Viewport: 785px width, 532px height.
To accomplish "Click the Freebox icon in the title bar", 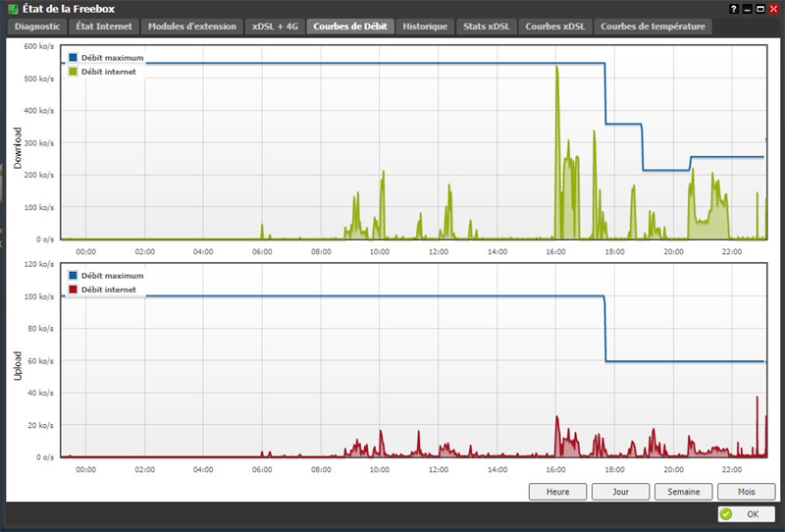I will pyautogui.click(x=11, y=8).
